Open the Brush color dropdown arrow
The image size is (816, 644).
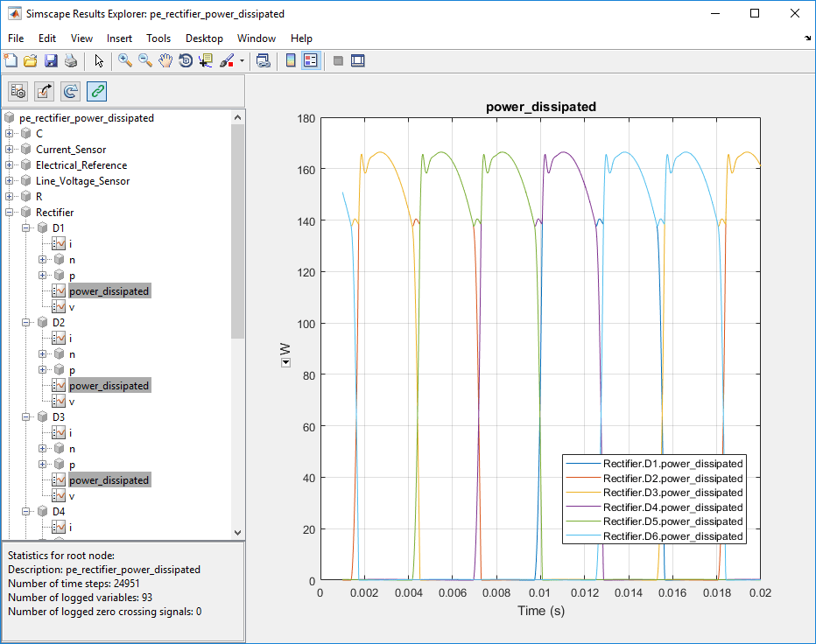click(x=242, y=61)
